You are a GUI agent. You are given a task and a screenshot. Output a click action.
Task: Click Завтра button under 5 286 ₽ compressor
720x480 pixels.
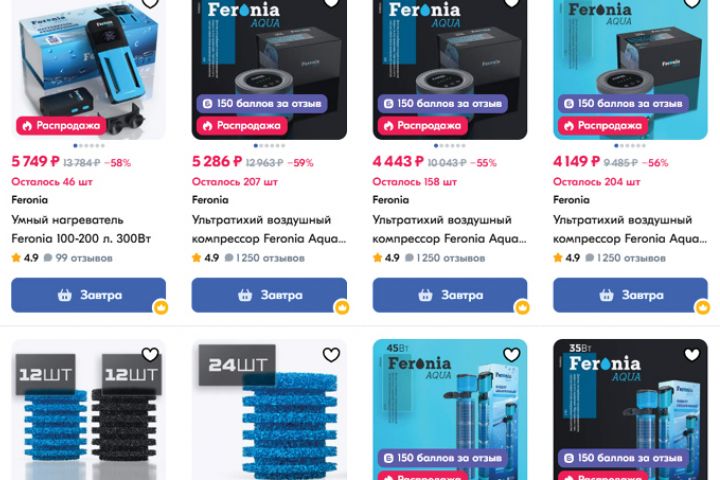pyautogui.click(x=269, y=295)
